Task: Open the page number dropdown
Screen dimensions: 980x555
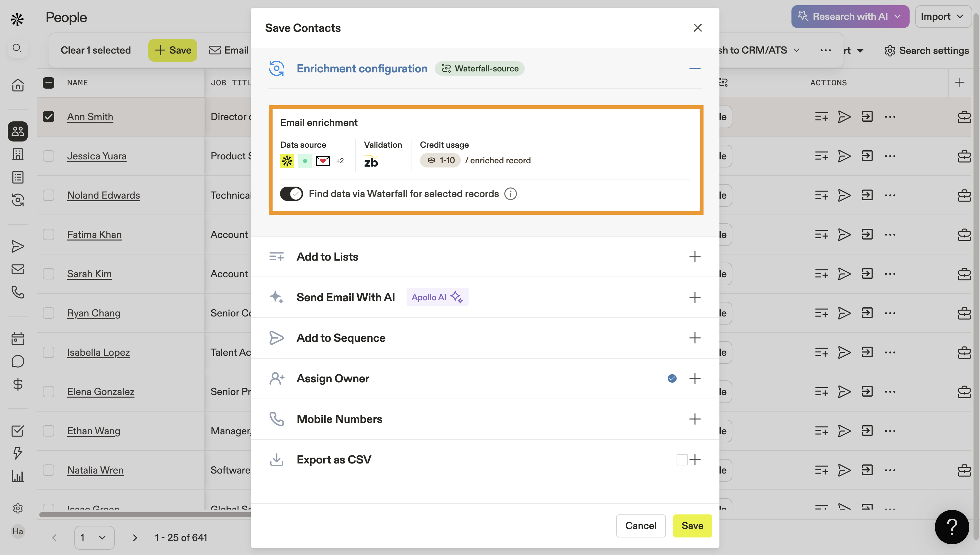Action: (94, 537)
